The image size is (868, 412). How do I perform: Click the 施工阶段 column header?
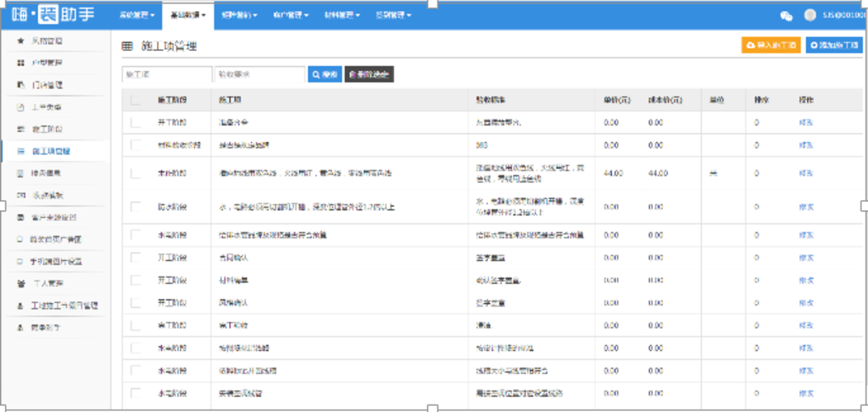tap(172, 100)
